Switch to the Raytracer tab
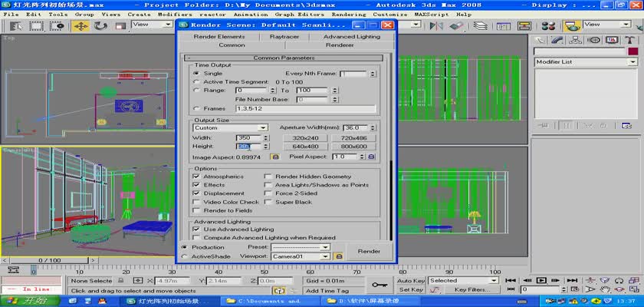The height and width of the screenshot is (307, 644). pos(284,37)
